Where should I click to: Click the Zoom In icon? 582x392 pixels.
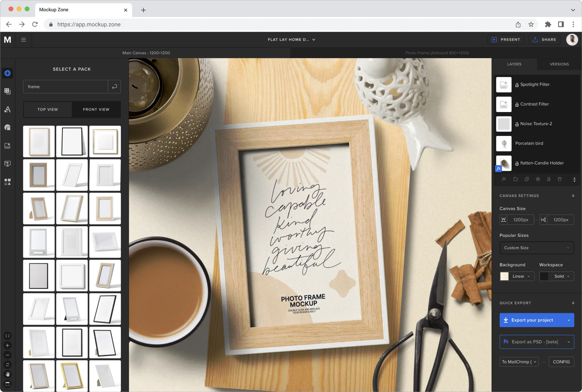click(x=7, y=345)
